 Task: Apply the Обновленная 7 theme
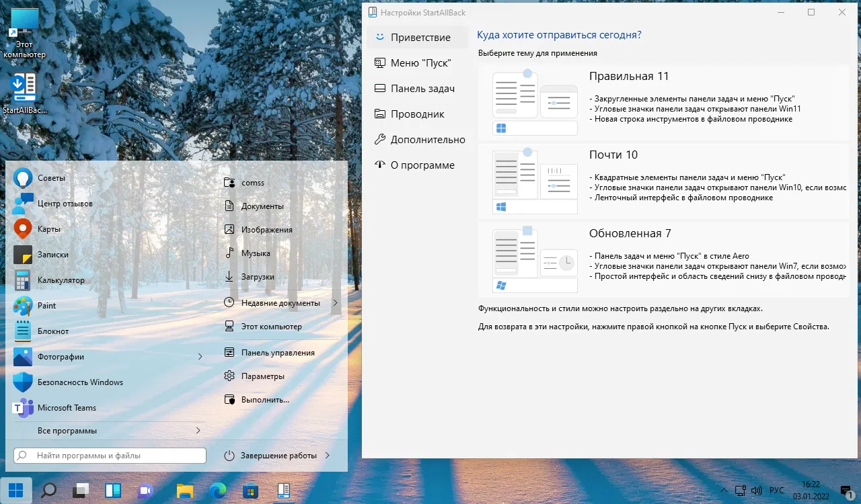(663, 260)
